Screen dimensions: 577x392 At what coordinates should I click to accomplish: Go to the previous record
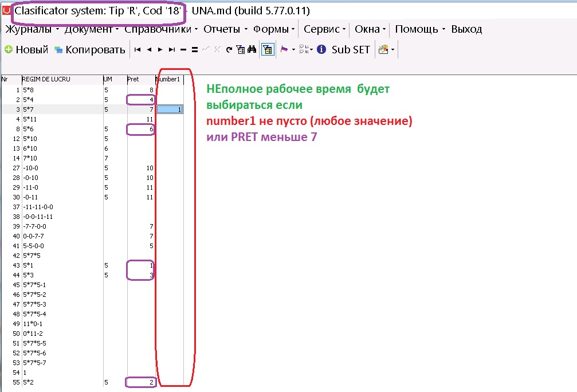click(149, 50)
